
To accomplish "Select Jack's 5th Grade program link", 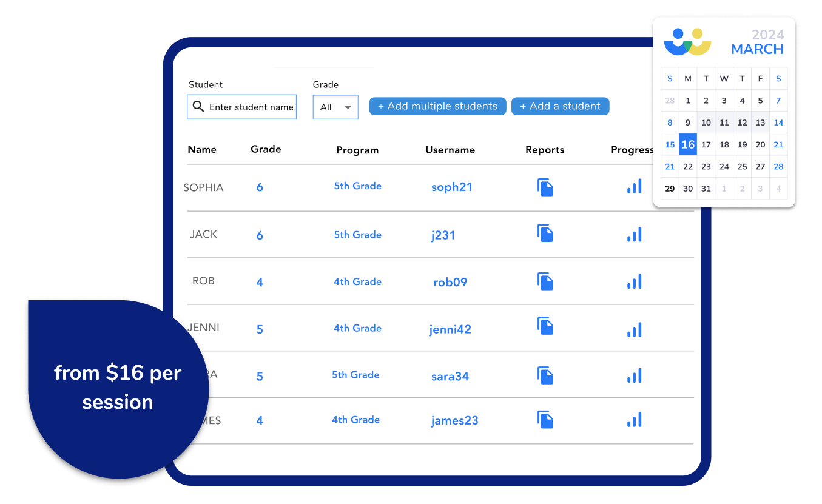I will pyautogui.click(x=357, y=235).
